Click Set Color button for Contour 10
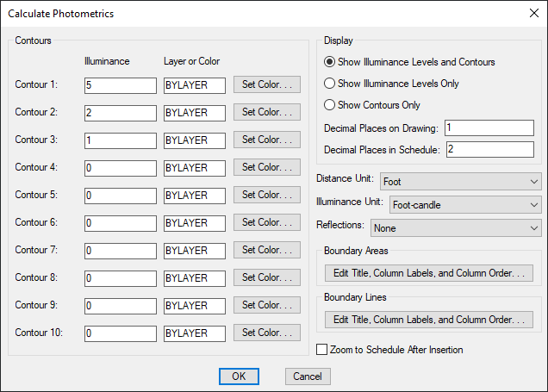The width and height of the screenshot is (548, 392). point(267,333)
